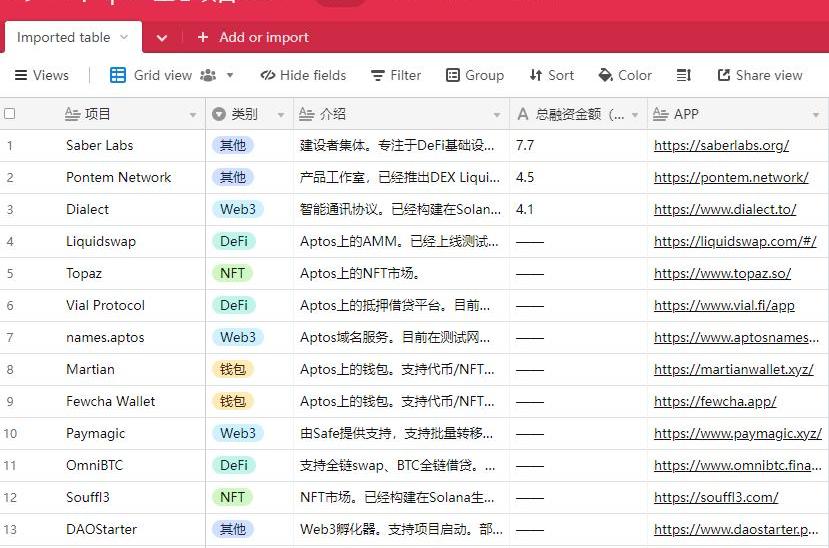The height and width of the screenshot is (548, 829).
Task: Open the martianwallet.xyz link
Action: 733,369
